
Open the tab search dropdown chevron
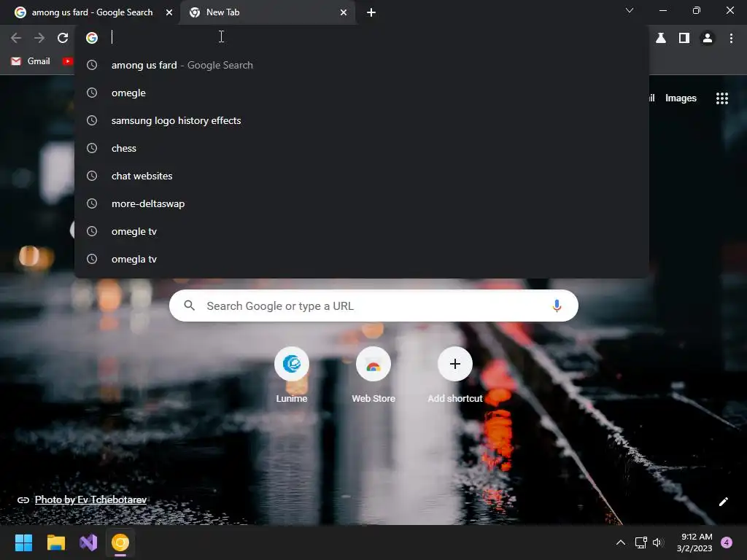coord(630,10)
